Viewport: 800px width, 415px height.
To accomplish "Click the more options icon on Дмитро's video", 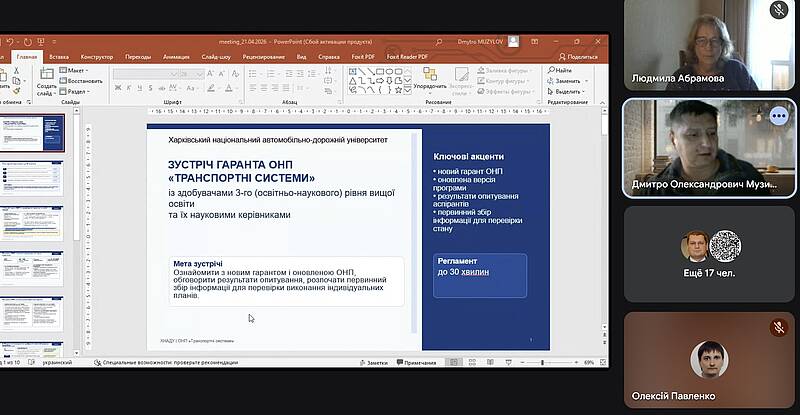I will pyautogui.click(x=779, y=116).
